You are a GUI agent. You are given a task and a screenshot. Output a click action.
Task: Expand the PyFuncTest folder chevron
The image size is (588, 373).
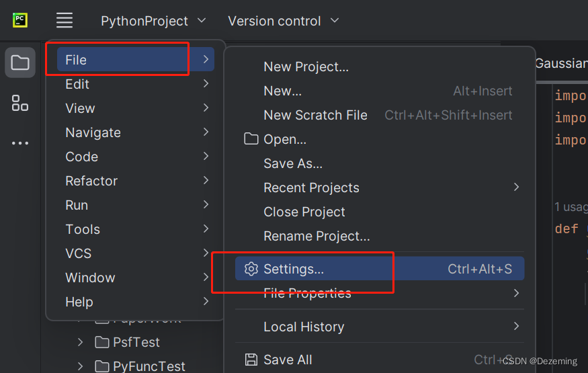[81, 366]
